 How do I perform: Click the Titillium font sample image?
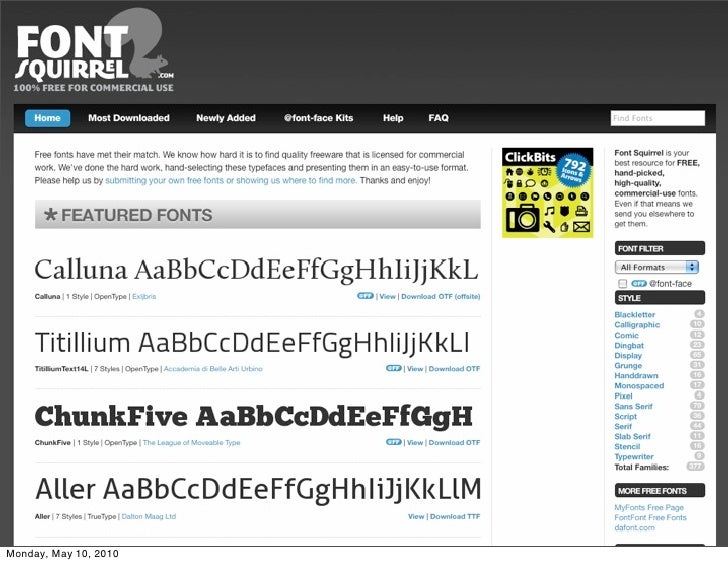pyautogui.click(x=252, y=344)
